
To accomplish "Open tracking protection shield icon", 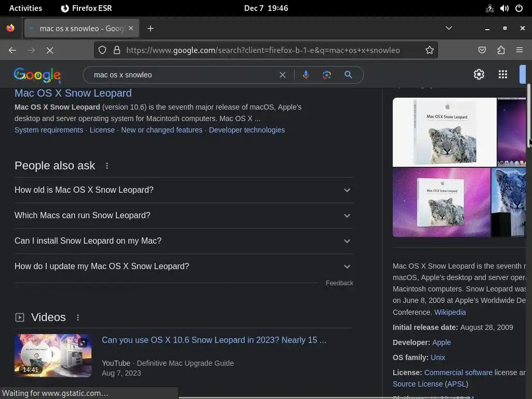I will click(102, 50).
